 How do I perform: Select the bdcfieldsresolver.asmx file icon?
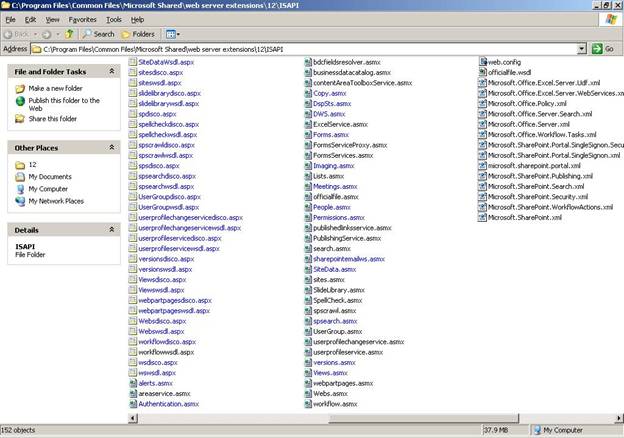pyautogui.click(x=308, y=62)
